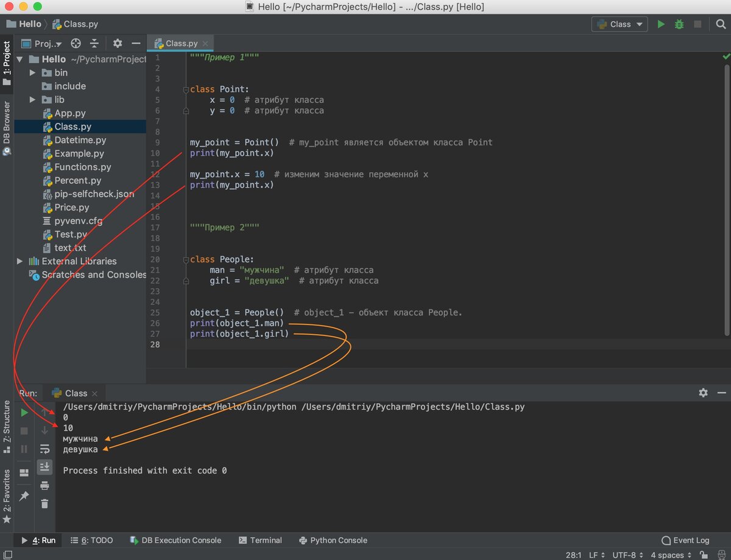Open Run panel settings gear

pos(703,393)
